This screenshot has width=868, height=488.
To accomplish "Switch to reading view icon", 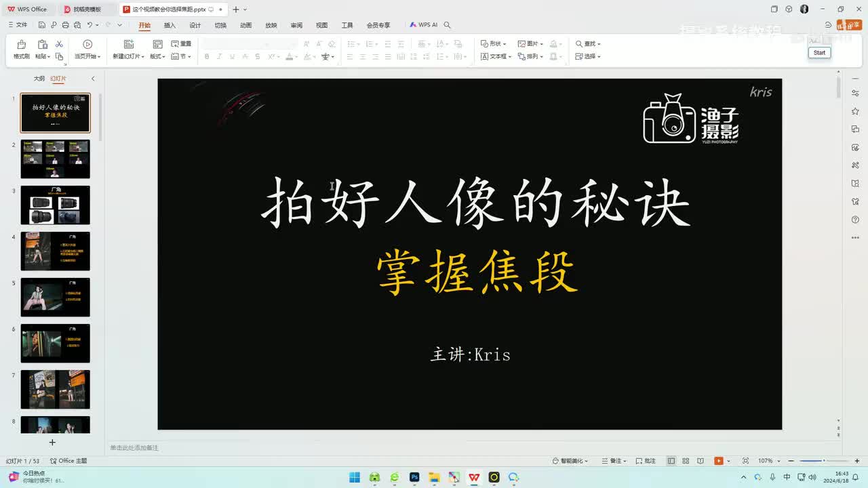I will 701,461.
